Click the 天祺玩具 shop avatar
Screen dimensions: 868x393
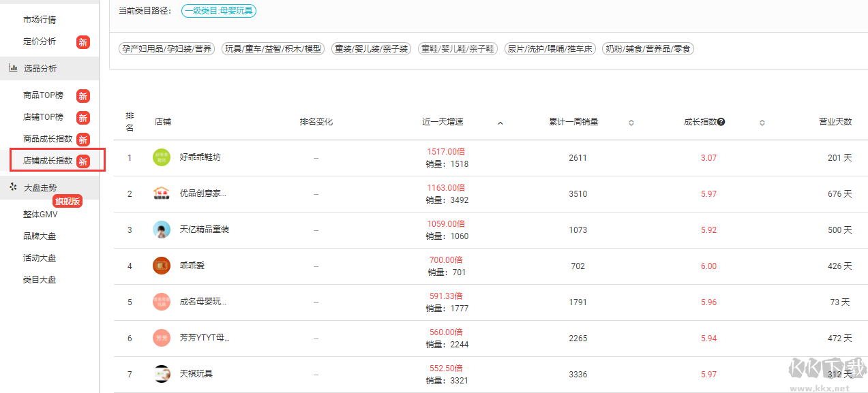coord(162,374)
